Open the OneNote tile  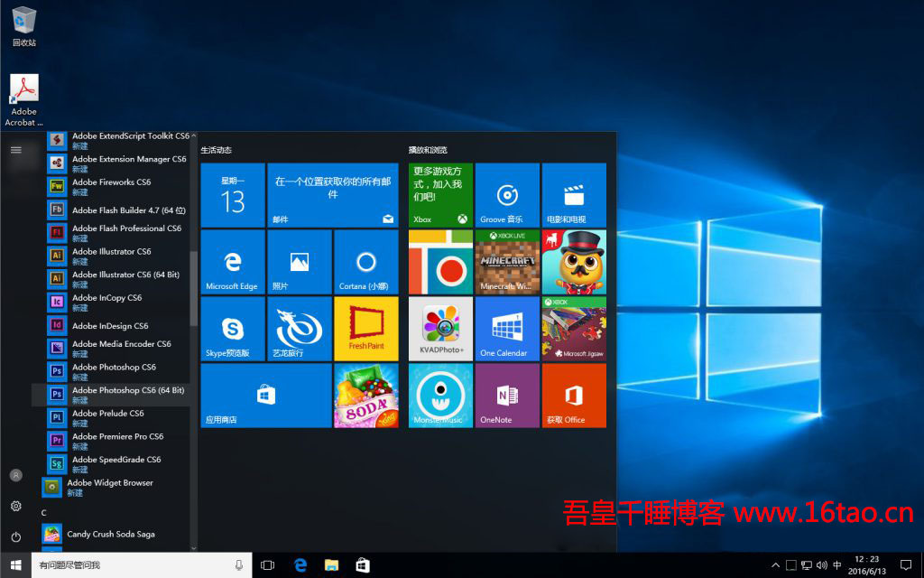(x=507, y=395)
